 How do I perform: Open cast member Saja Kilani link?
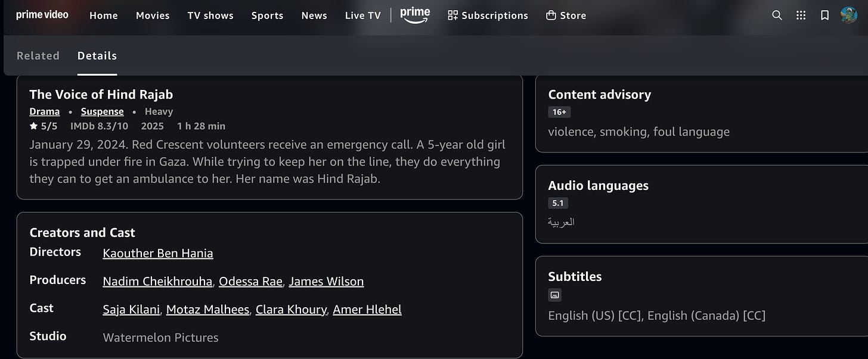(131, 309)
